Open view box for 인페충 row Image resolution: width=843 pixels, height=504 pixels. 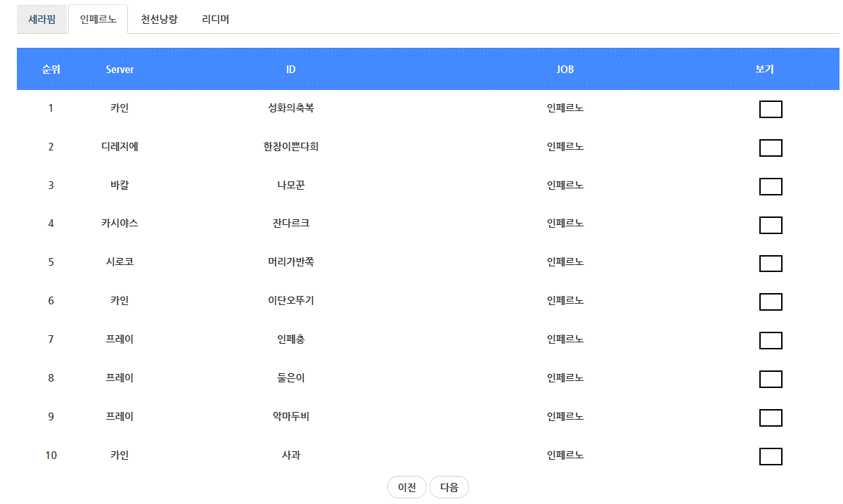(x=771, y=341)
